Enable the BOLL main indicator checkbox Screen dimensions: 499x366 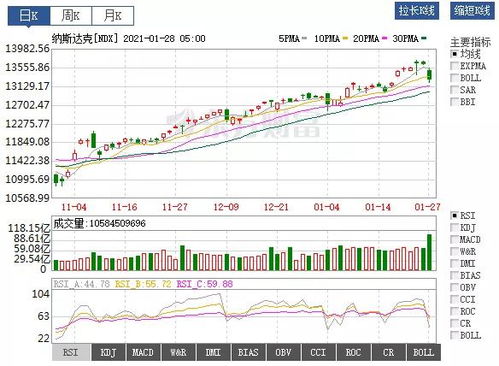pos(454,78)
